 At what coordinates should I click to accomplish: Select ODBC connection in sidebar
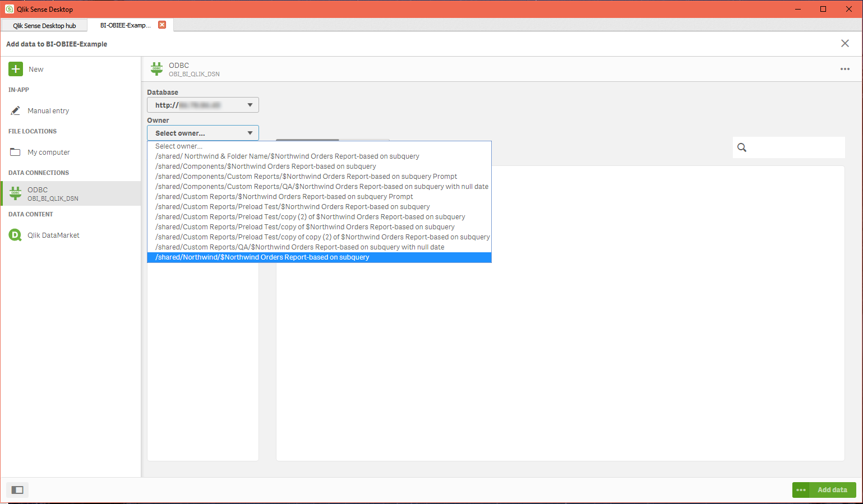[x=71, y=193]
